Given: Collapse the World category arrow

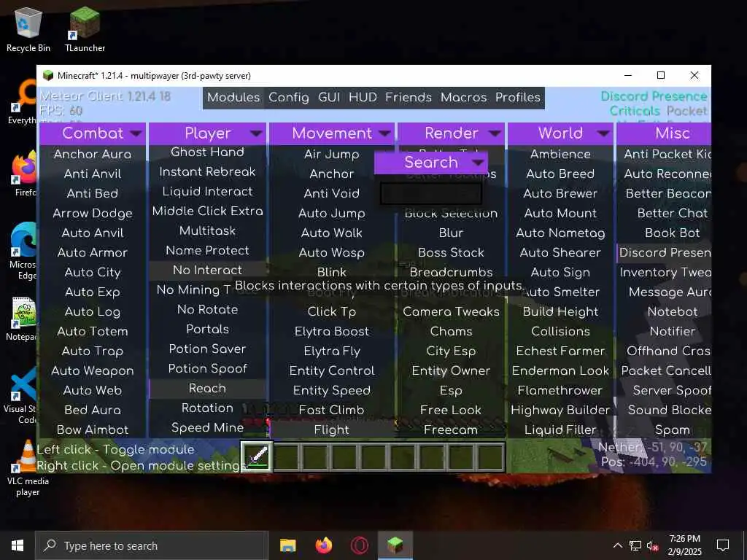Looking at the screenshot, I should 603,133.
